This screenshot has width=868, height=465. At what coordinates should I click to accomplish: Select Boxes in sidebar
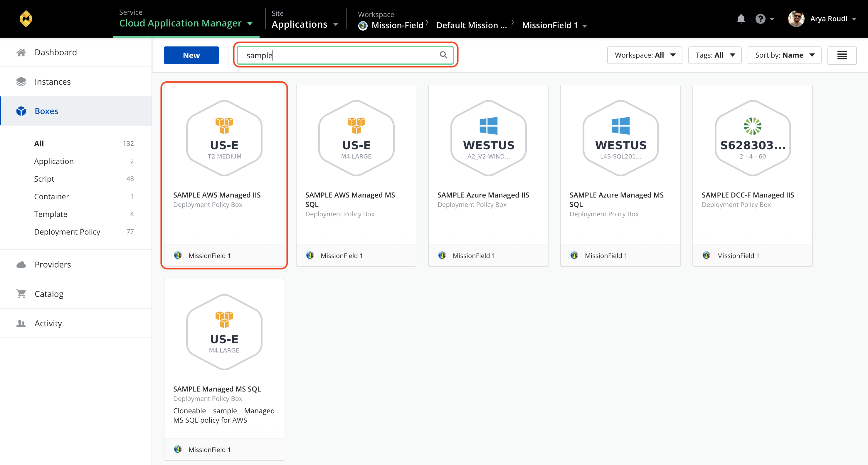coord(76,111)
